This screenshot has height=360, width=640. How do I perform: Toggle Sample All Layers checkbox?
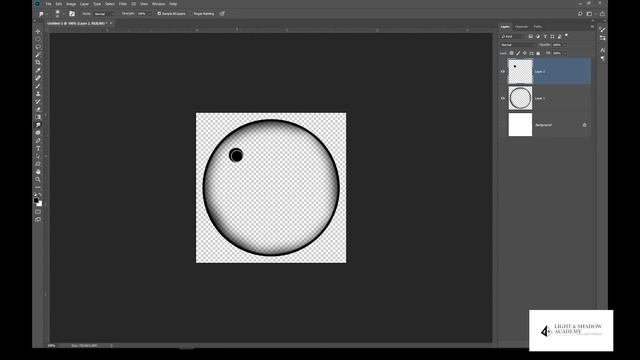pyautogui.click(x=159, y=13)
